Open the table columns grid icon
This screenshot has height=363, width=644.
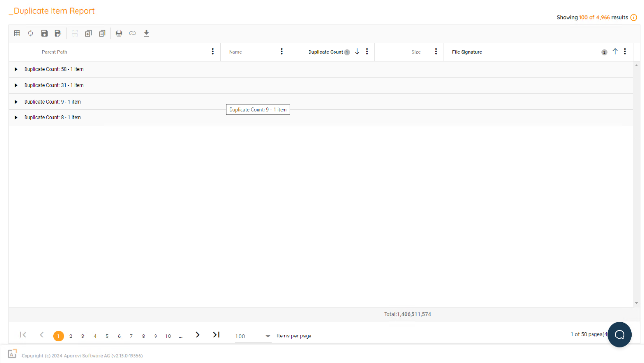click(x=17, y=33)
